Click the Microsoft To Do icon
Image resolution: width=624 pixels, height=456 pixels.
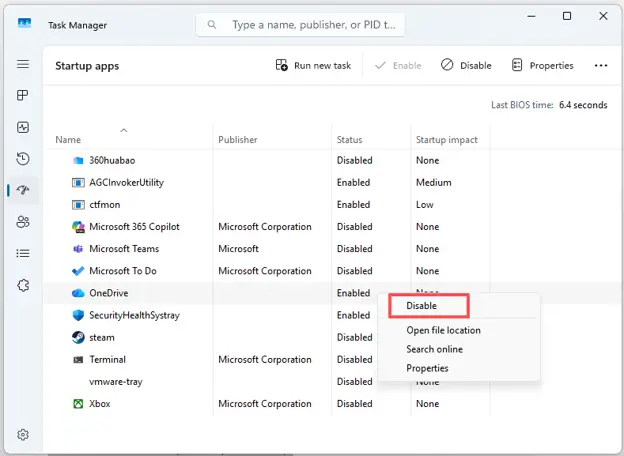pos(78,271)
